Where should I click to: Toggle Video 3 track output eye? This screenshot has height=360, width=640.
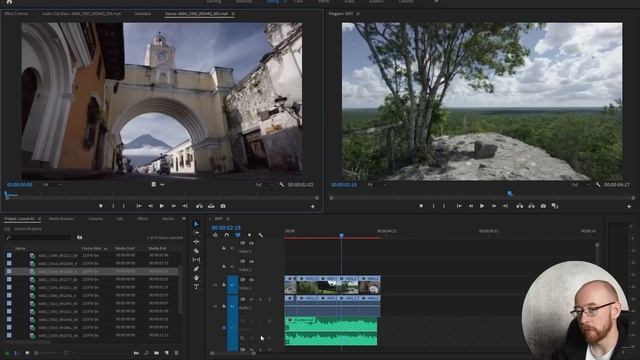click(x=251, y=243)
